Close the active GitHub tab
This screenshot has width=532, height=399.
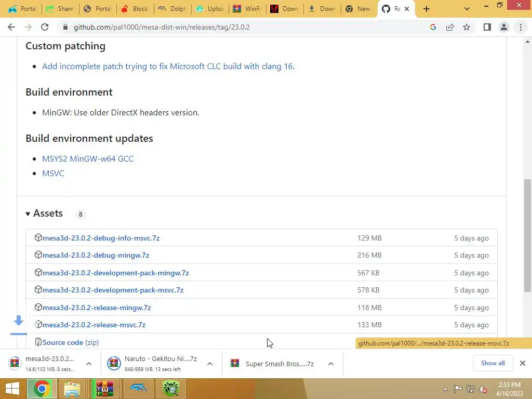coord(407,9)
